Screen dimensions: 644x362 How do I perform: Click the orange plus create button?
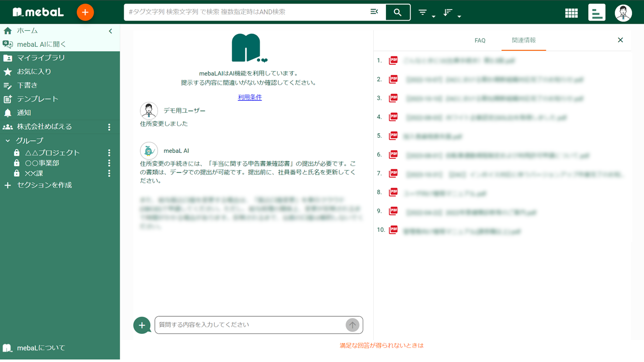(85, 12)
